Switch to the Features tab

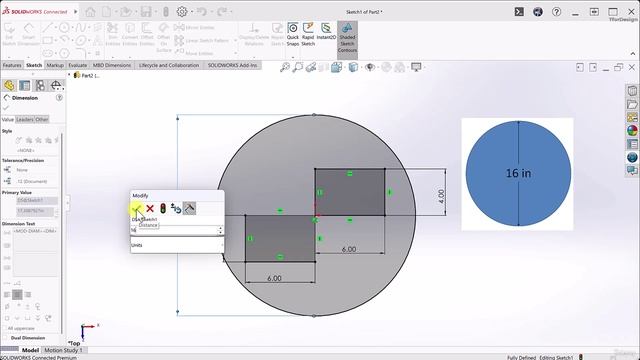pos(12,65)
